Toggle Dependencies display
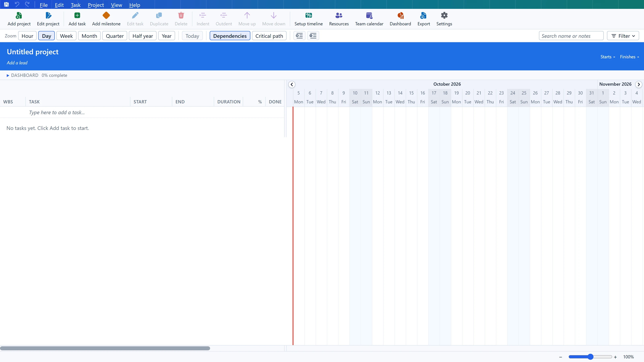644x362 pixels. point(230,36)
